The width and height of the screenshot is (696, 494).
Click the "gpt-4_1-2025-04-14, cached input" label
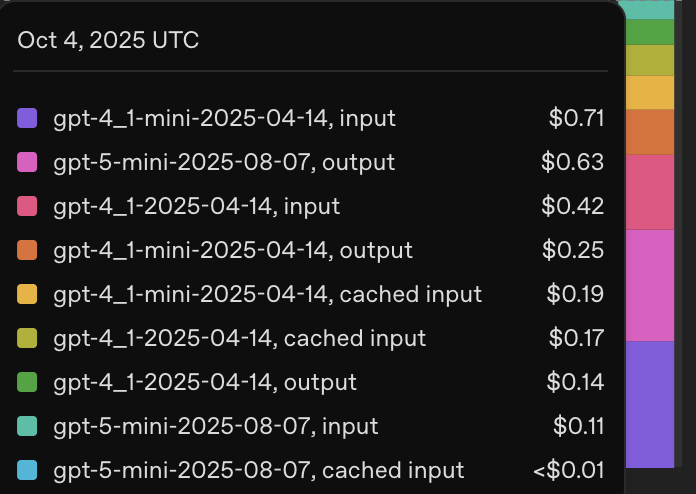click(240, 338)
